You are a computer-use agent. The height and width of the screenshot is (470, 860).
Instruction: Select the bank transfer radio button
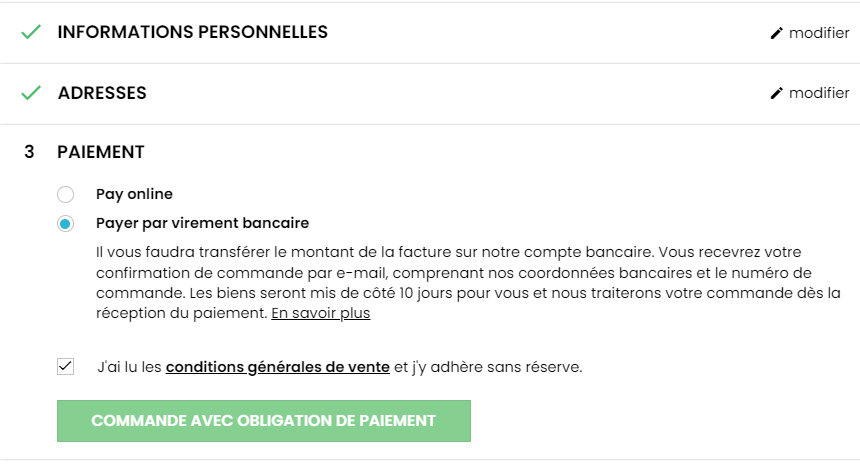coord(66,223)
